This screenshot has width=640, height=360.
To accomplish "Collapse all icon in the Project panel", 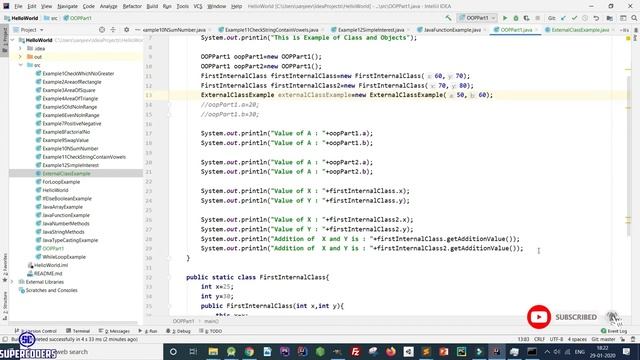I will (x=113, y=30).
